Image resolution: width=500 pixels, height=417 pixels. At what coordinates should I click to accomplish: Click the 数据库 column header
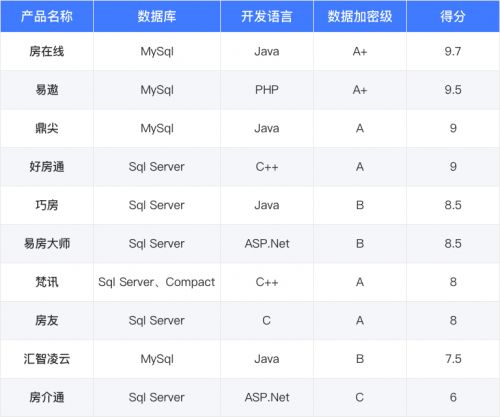click(157, 16)
